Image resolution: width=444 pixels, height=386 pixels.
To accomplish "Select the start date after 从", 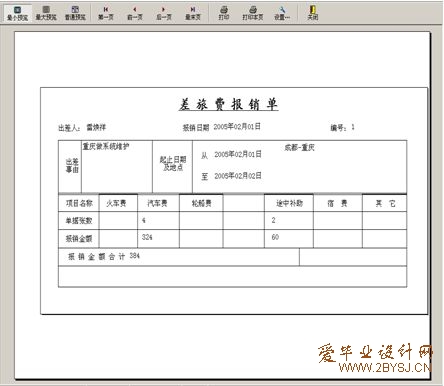I will pyautogui.click(x=238, y=154).
